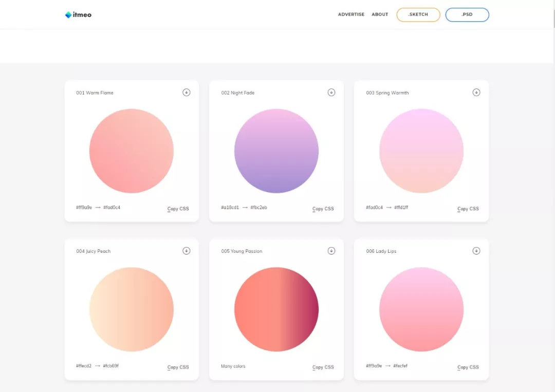The width and height of the screenshot is (555, 392).
Task: Select the Lady Lips gradient circle
Action: coord(421,309)
